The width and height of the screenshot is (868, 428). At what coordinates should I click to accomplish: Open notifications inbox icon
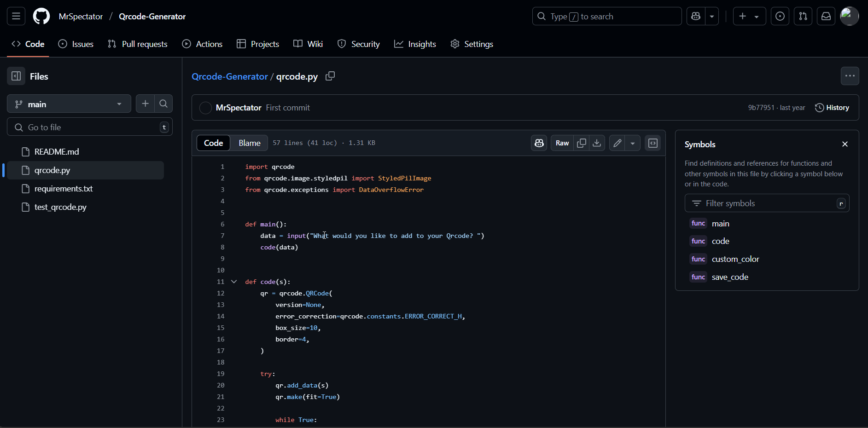point(826,17)
